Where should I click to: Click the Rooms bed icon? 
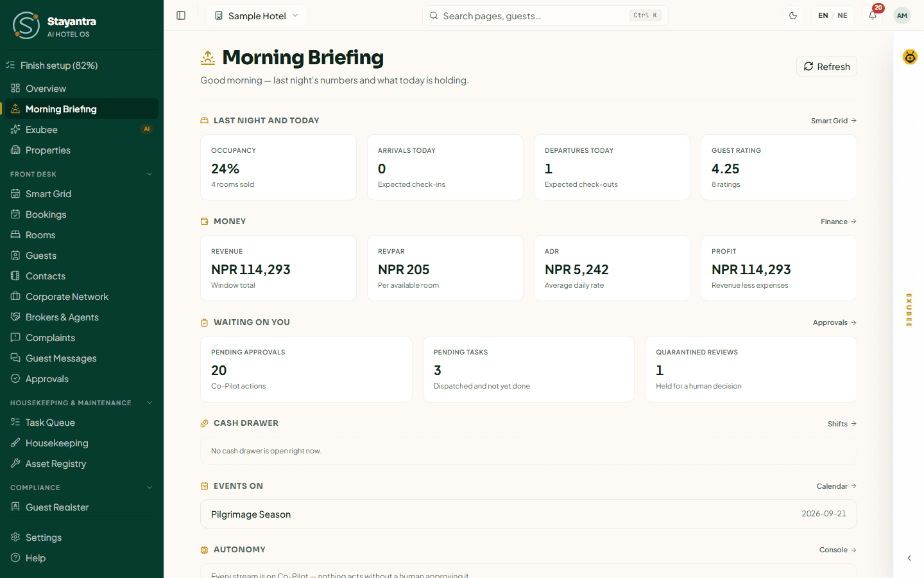pos(15,235)
